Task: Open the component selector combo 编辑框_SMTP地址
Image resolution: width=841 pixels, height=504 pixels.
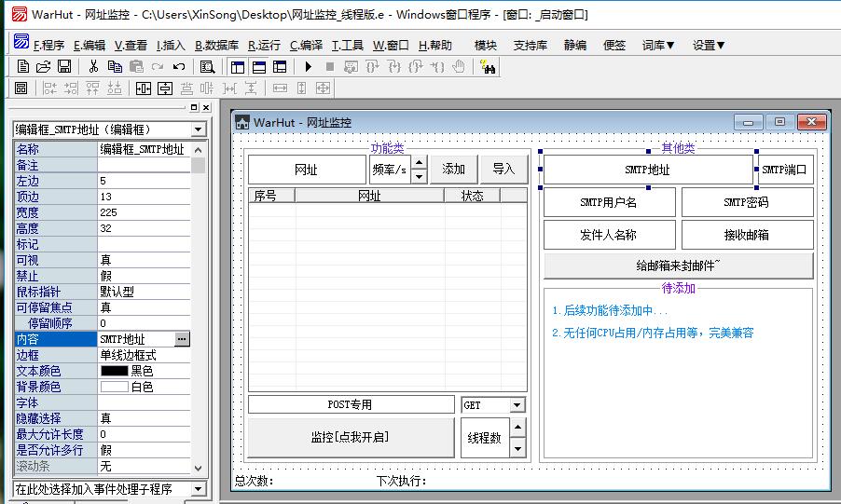Action: [198, 129]
